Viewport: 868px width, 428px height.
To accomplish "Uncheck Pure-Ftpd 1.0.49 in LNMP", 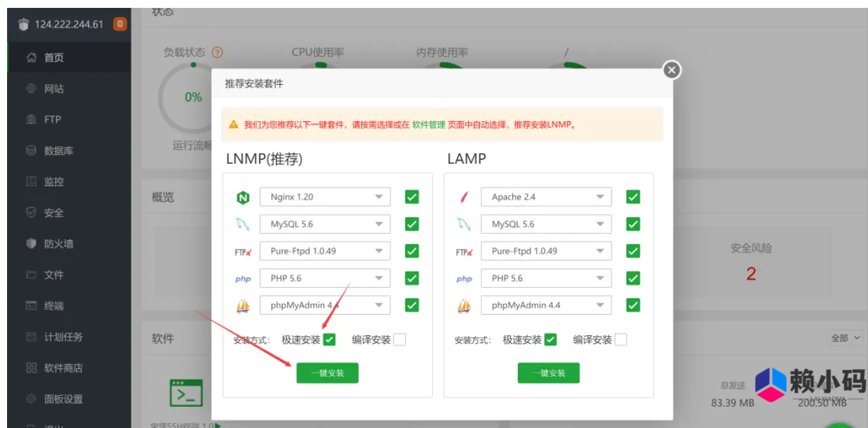I will 412,251.
